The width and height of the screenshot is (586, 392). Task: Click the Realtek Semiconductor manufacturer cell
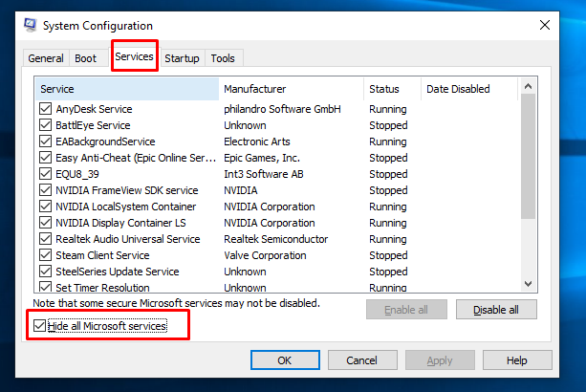coord(276,239)
